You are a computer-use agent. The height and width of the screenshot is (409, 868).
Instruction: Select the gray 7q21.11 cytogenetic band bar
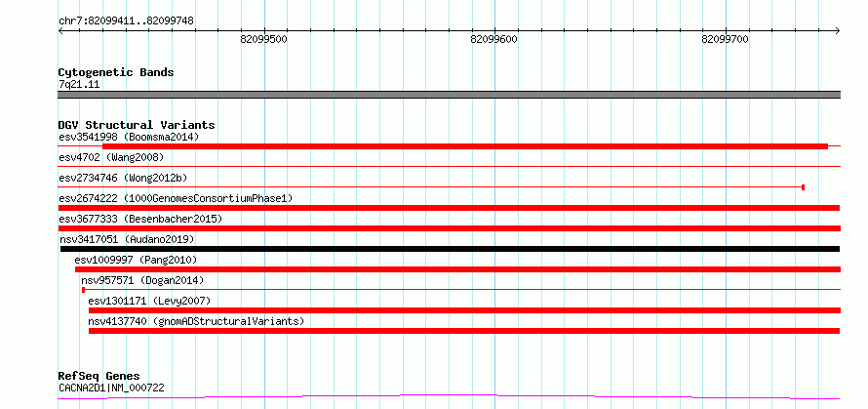click(449, 95)
